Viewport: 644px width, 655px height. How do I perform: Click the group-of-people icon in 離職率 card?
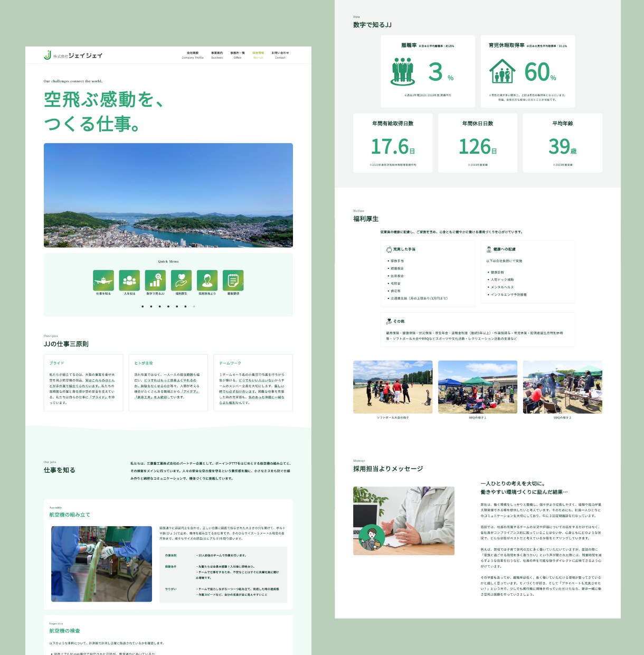(x=403, y=72)
